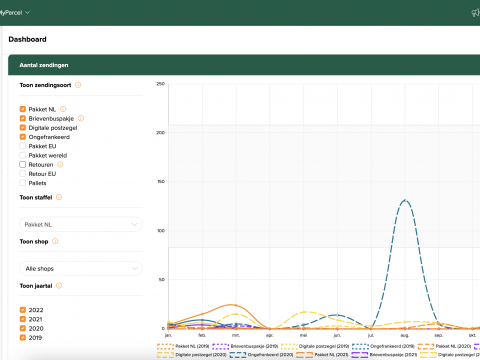Open the Pakket NL staffel dropdown

tap(81, 224)
